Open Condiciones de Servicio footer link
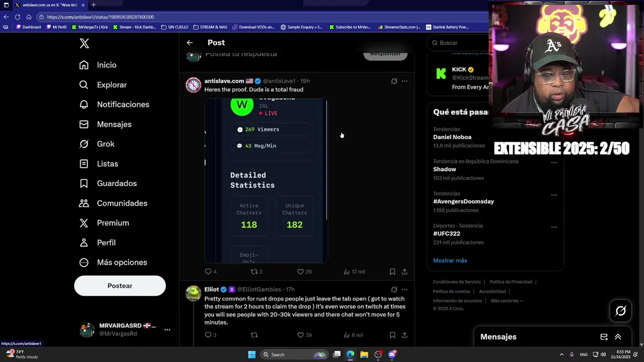Viewport: 644px width, 362px height. [x=457, y=282]
